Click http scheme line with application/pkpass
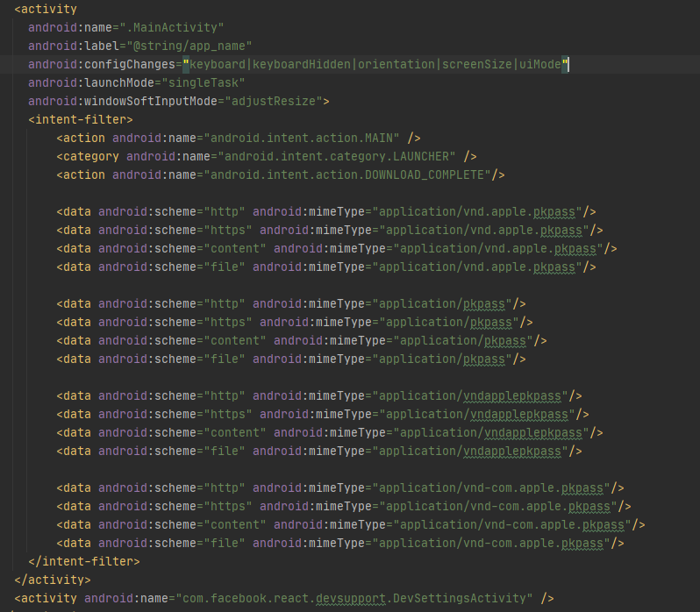The height and width of the screenshot is (612, 700). pos(291,303)
